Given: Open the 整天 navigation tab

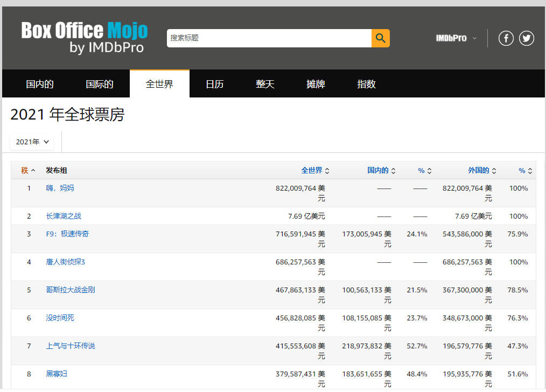Looking at the screenshot, I should [x=265, y=84].
